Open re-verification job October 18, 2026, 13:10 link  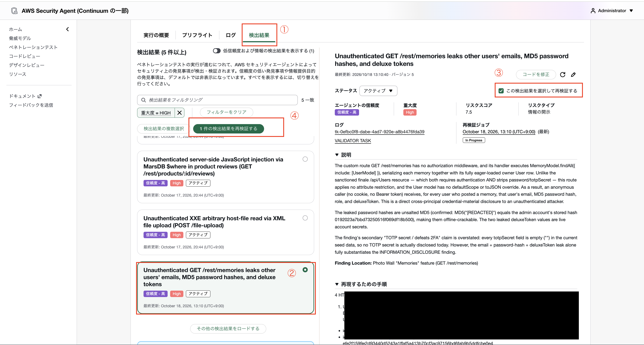pos(499,132)
